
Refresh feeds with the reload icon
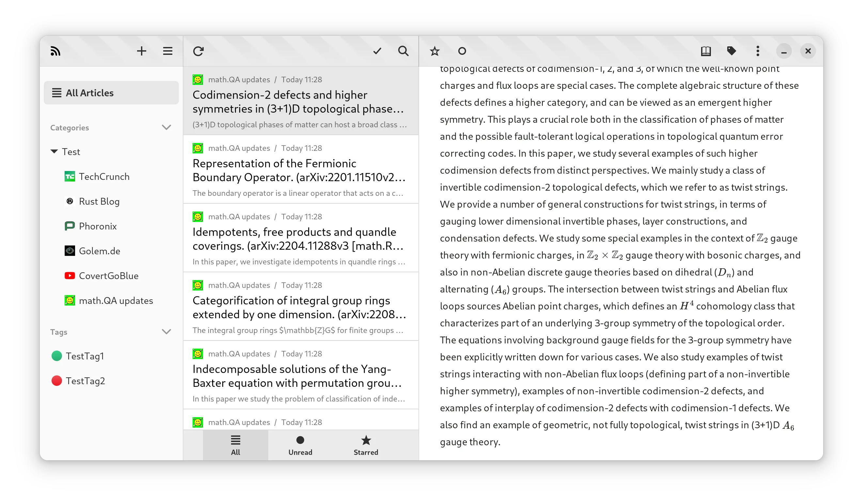coord(199,51)
